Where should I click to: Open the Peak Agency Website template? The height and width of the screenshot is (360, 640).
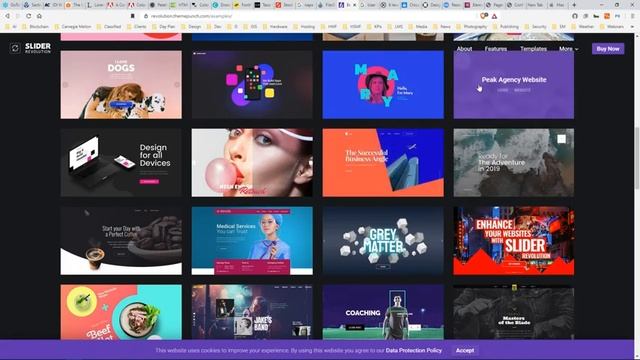coord(513,84)
